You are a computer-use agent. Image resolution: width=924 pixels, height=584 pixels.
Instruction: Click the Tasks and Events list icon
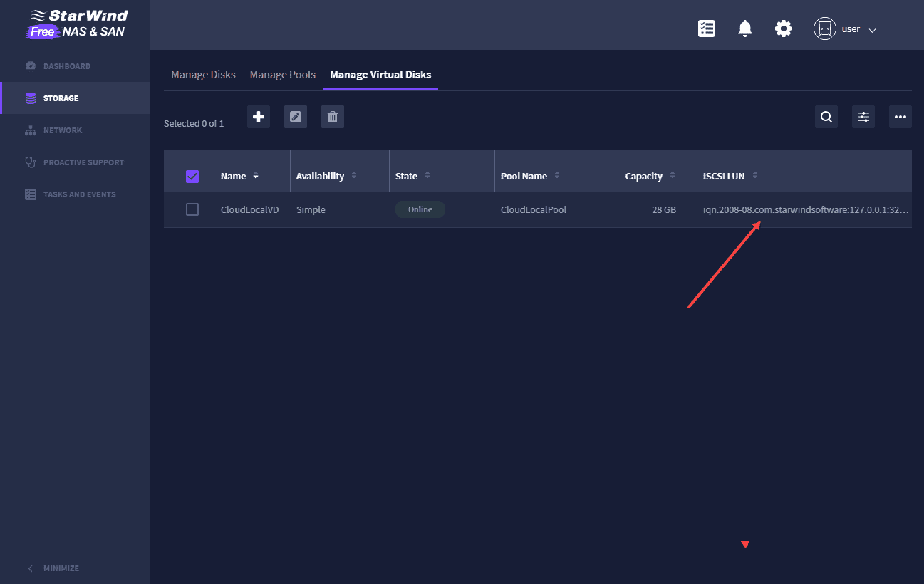point(31,194)
